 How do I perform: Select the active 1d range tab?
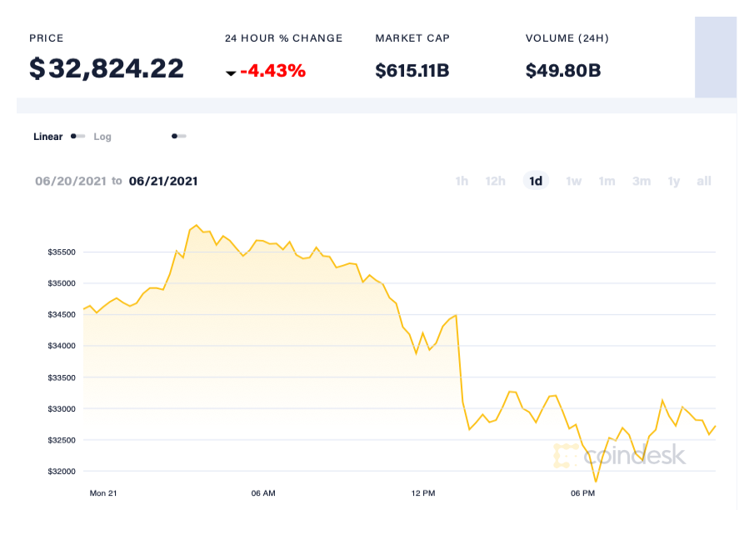(536, 181)
